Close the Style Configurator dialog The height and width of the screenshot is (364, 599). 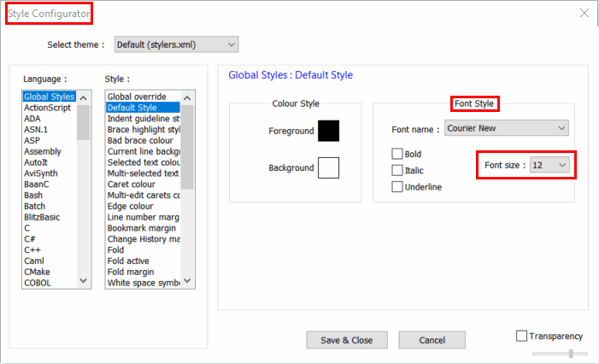584,13
